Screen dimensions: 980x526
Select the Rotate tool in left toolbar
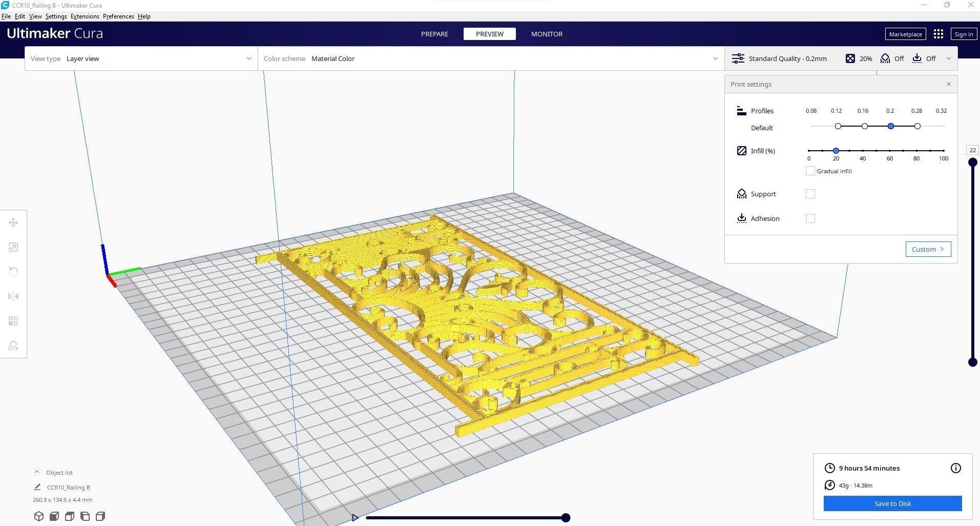(13, 272)
